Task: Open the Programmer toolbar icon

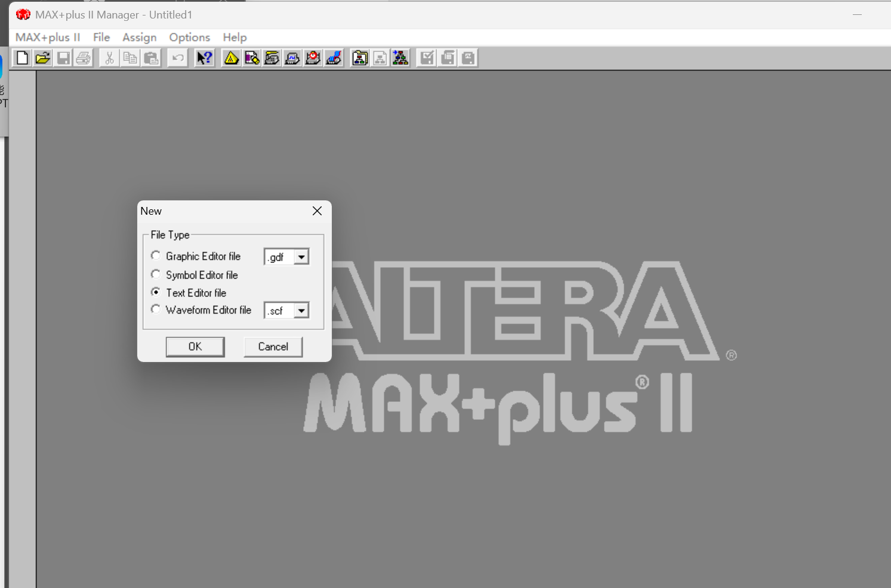Action: [334, 58]
